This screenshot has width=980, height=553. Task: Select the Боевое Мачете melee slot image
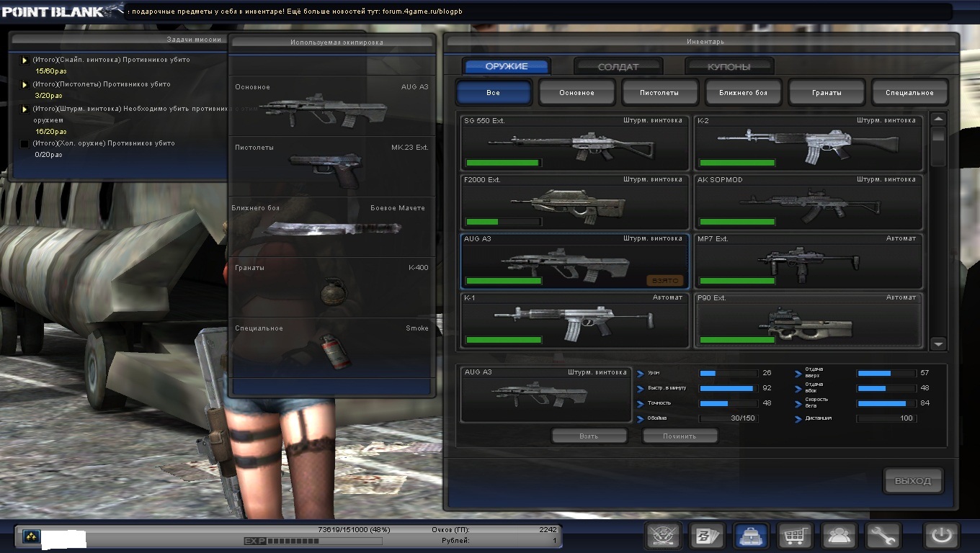[333, 229]
